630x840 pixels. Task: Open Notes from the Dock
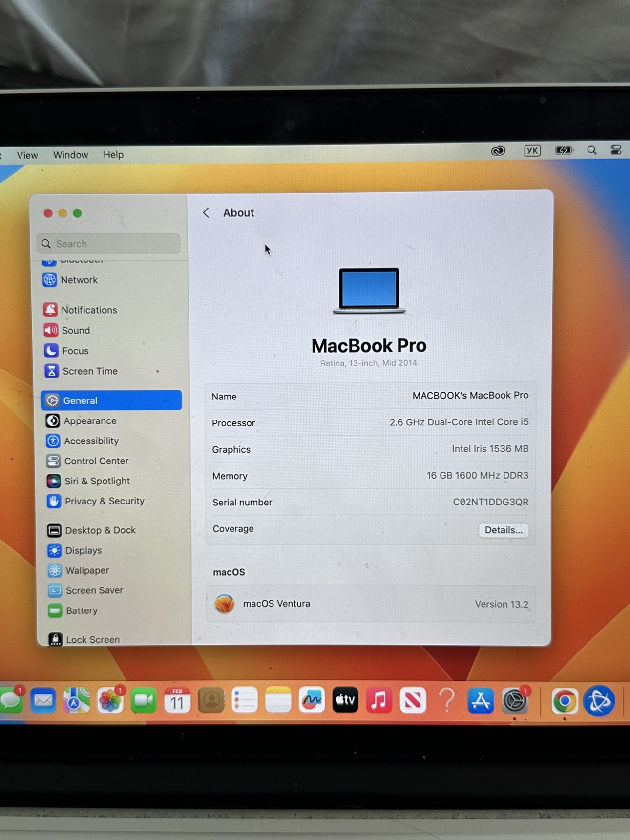278,700
